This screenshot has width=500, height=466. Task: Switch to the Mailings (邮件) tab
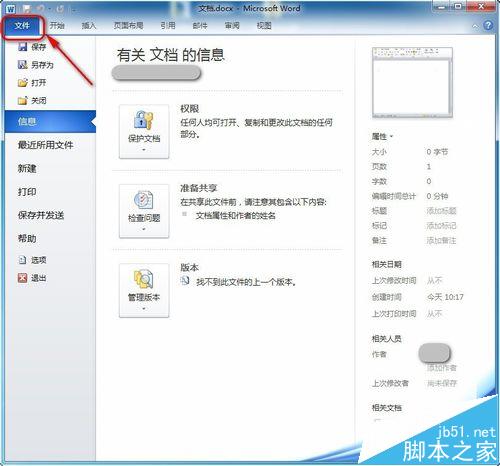tap(200, 25)
